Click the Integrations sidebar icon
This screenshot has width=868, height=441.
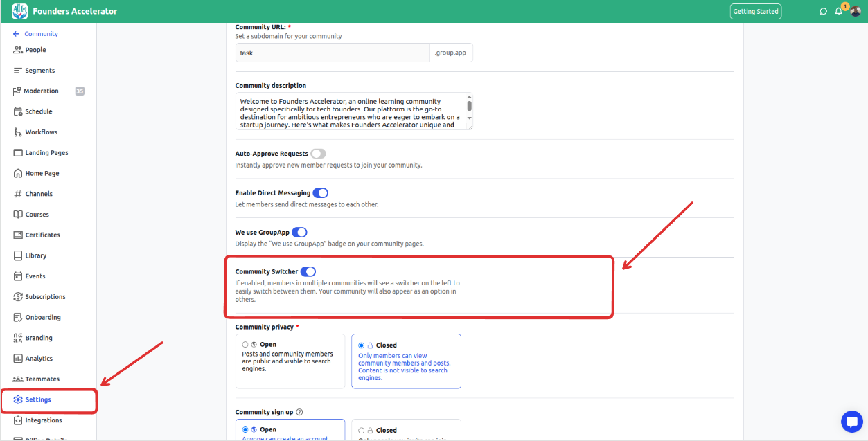coord(18,420)
